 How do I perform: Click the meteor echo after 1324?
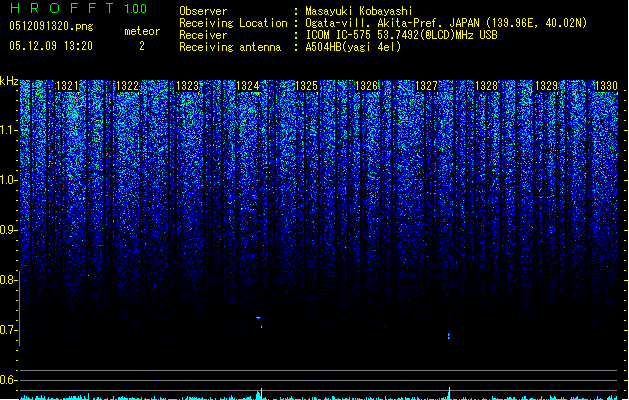coord(260,322)
